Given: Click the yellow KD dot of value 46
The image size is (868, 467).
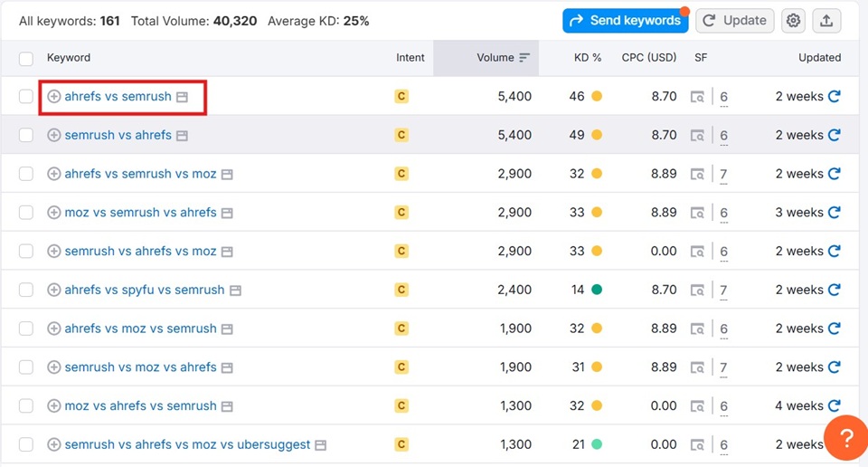Looking at the screenshot, I should coord(597,97).
